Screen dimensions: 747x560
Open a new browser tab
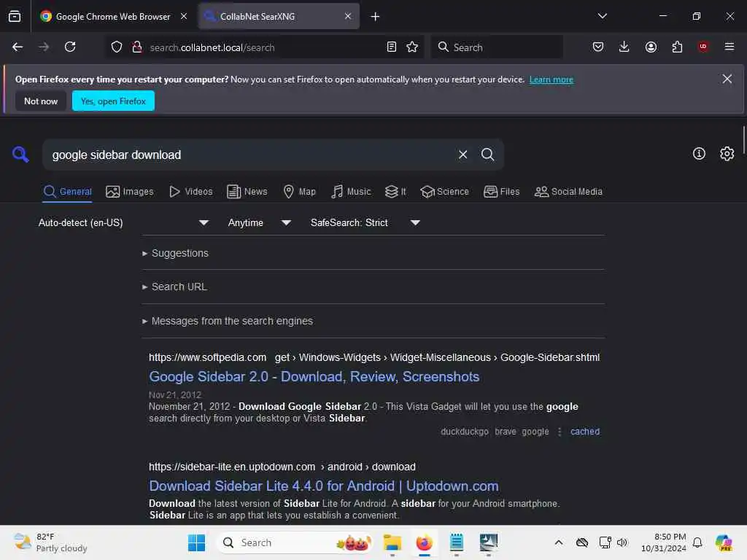[x=375, y=17]
